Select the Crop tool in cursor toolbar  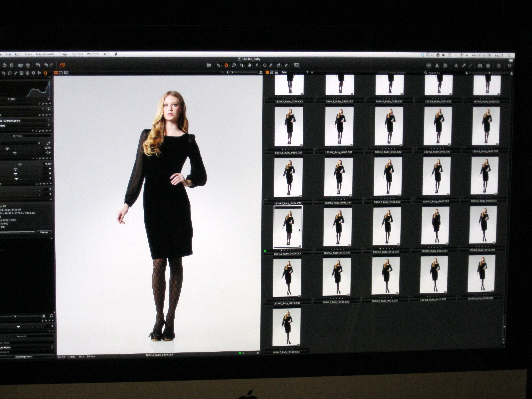(x=242, y=65)
